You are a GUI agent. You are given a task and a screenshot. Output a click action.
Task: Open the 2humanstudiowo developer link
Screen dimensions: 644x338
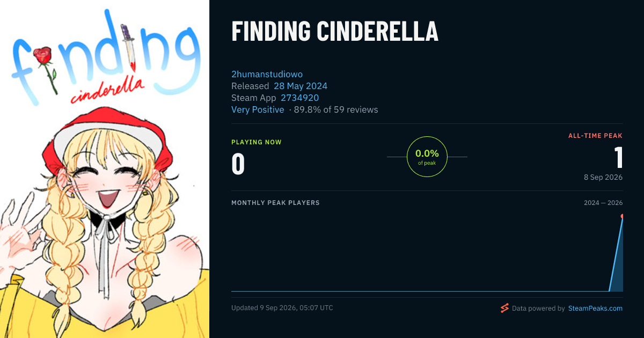(x=267, y=74)
